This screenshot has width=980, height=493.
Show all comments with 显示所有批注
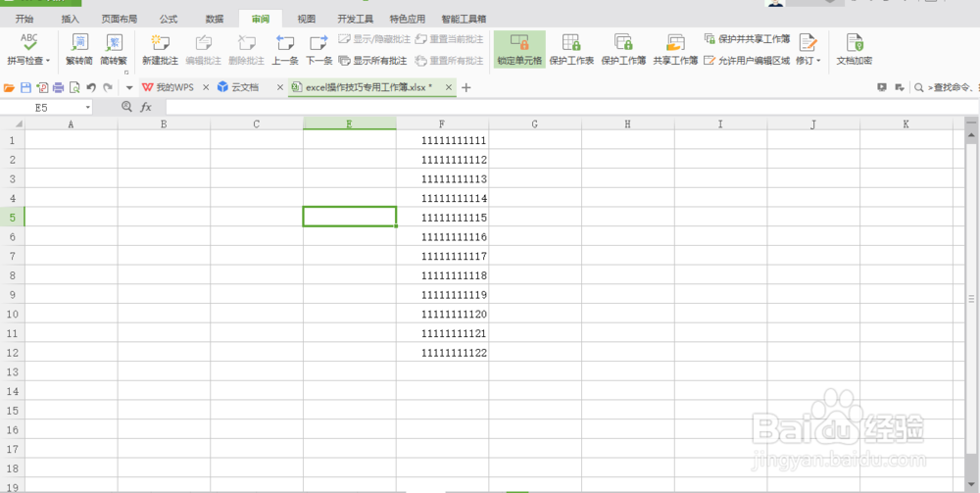click(373, 61)
